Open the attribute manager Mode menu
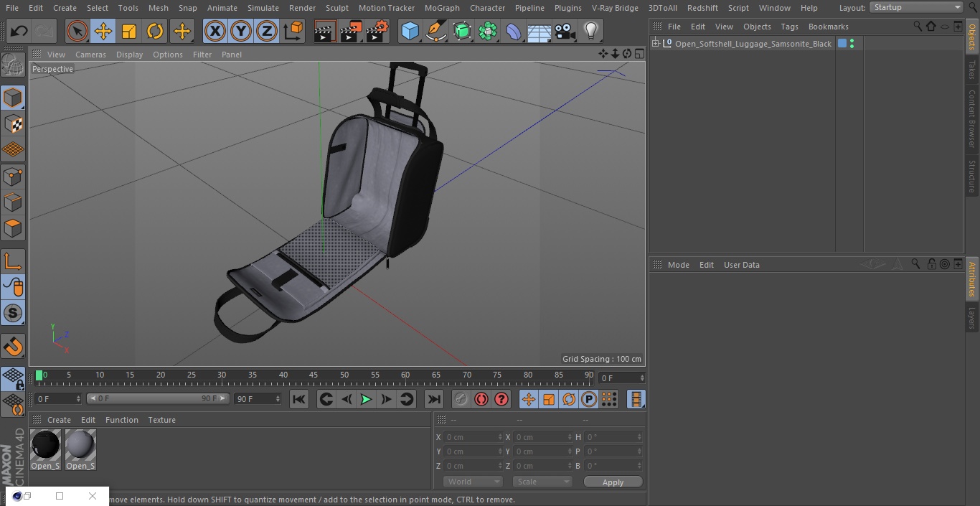Image resolution: width=980 pixels, height=506 pixels. 678,265
